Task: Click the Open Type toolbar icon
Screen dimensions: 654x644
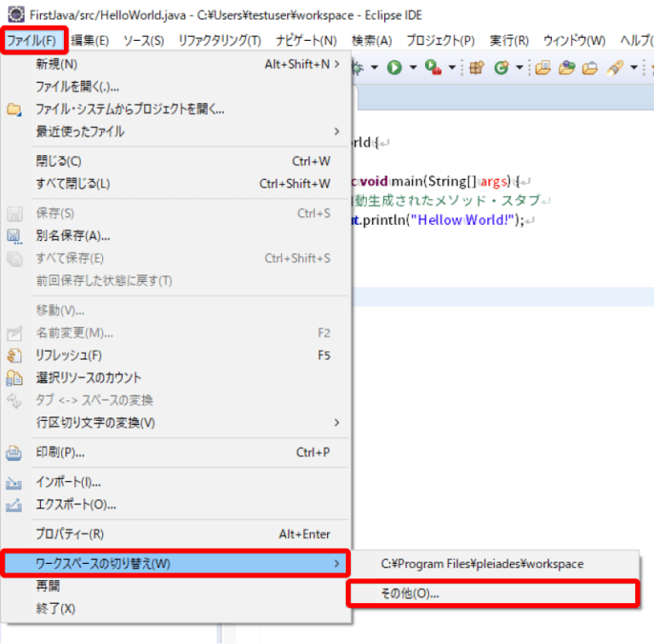Action: pyautogui.click(x=542, y=68)
